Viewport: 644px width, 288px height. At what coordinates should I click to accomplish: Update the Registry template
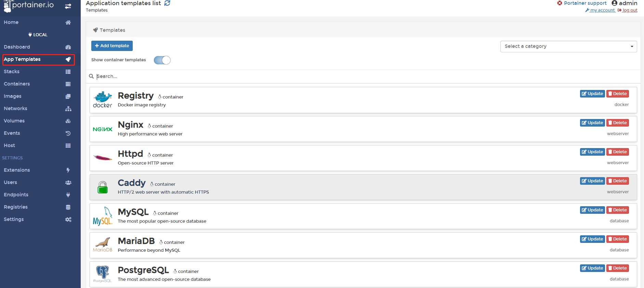(x=592, y=94)
